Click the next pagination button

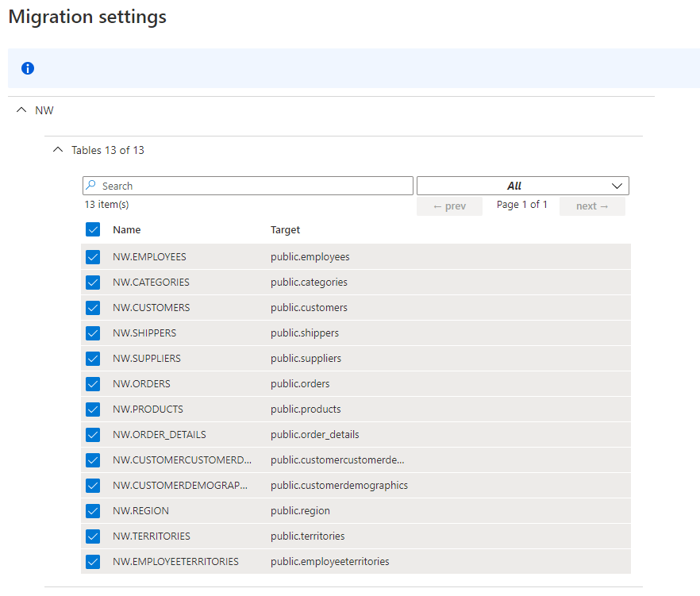(592, 205)
